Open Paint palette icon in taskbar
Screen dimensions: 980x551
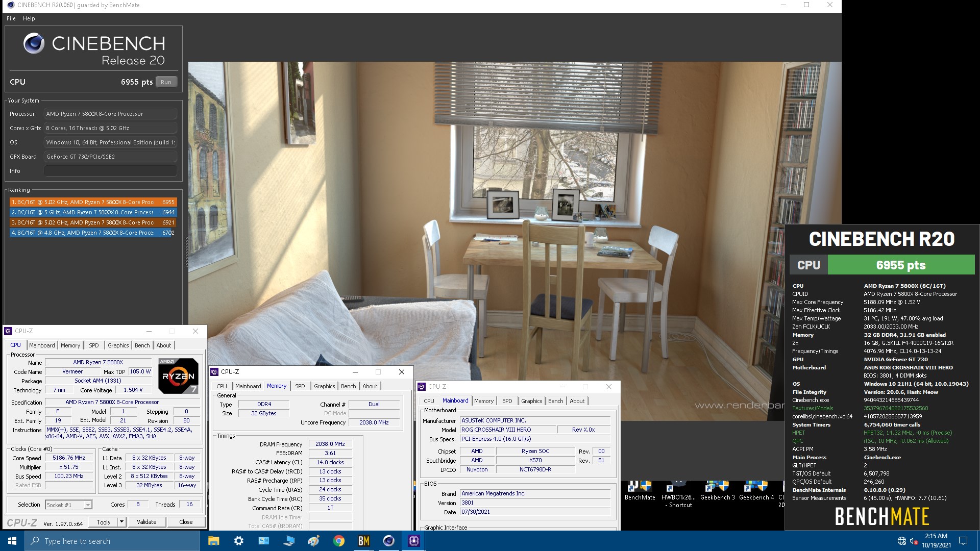tap(314, 541)
